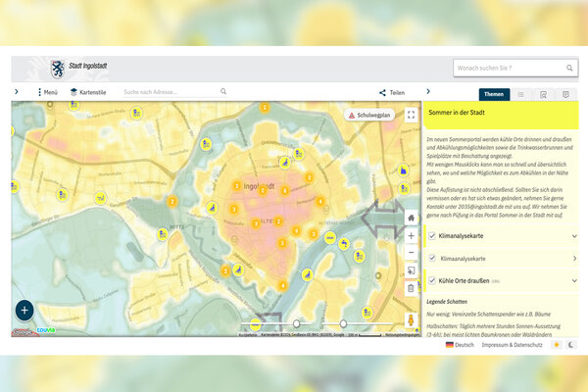The image size is (588, 392).
Task: Uncheck the bold Klimanalysekarte checkbox
Action: (x=432, y=236)
